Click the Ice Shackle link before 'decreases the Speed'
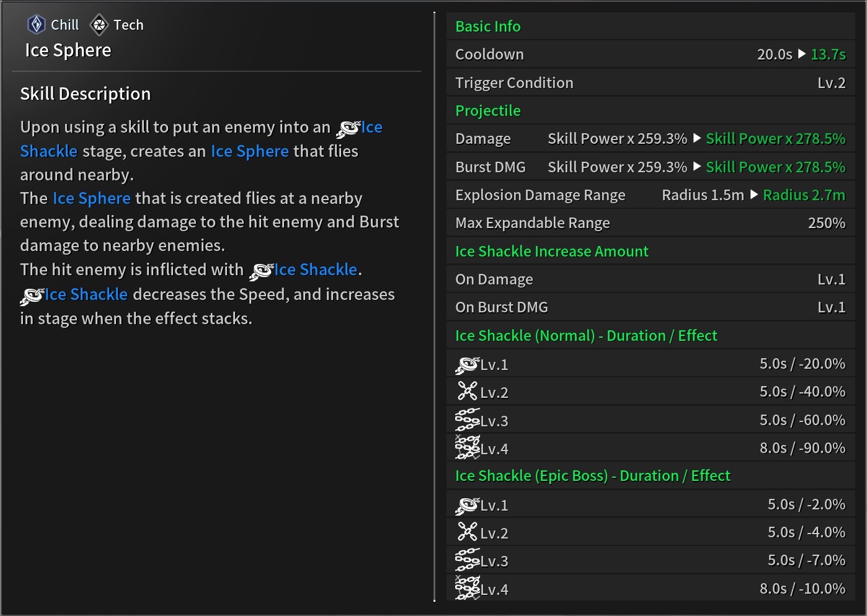 [x=86, y=294]
